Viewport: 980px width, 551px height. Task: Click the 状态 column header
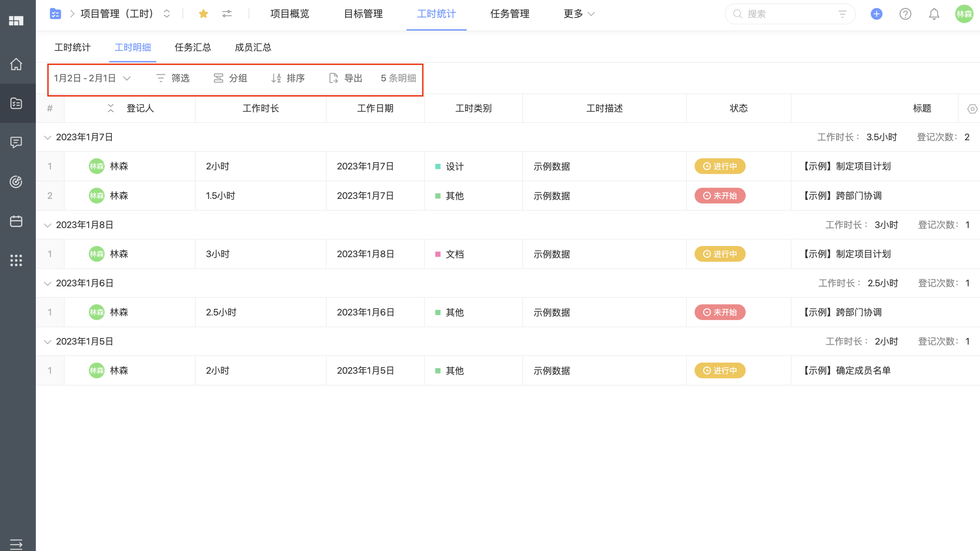pos(739,108)
